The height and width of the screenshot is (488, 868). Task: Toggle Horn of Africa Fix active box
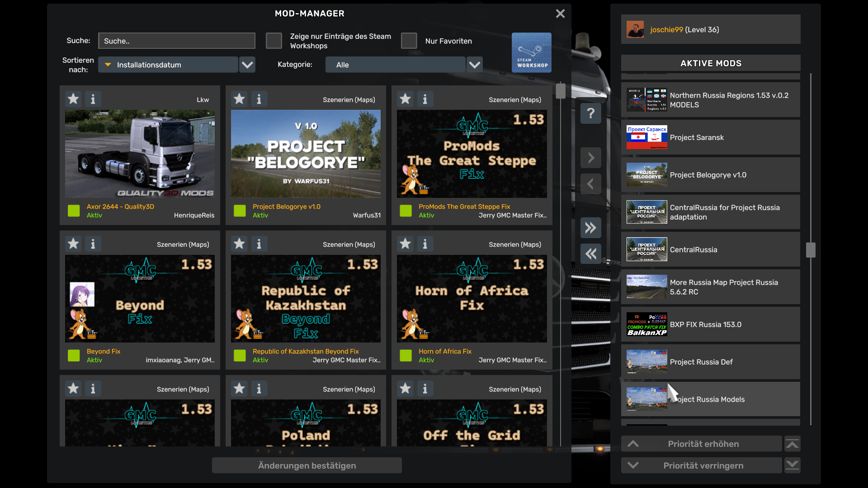click(406, 356)
